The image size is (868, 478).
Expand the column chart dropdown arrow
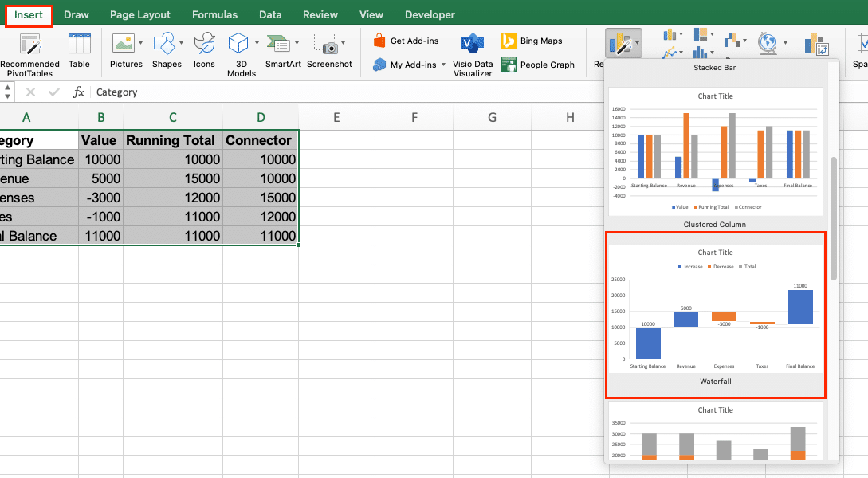point(681,34)
